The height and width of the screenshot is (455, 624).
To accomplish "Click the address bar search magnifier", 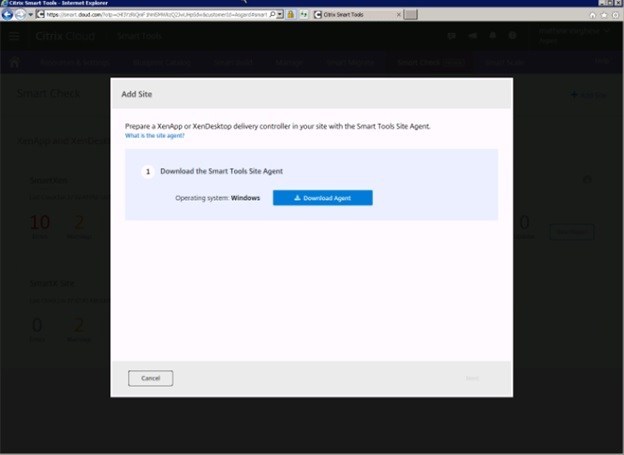I will 272,14.
